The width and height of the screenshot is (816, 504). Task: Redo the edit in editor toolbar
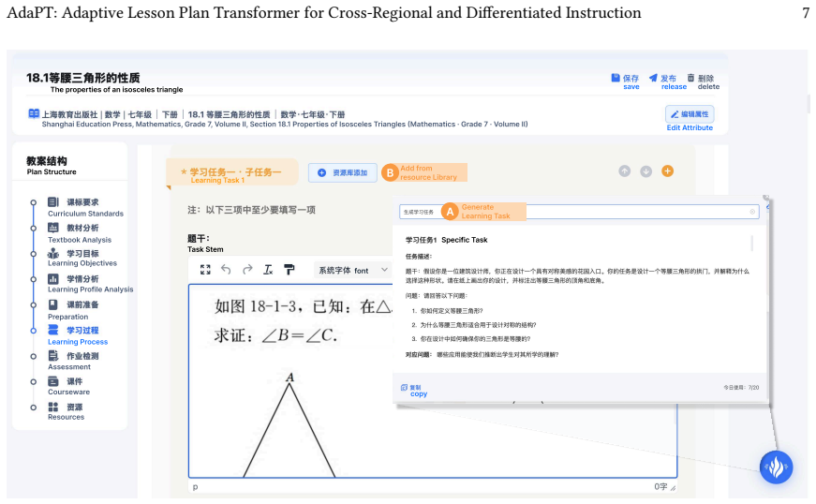247,270
